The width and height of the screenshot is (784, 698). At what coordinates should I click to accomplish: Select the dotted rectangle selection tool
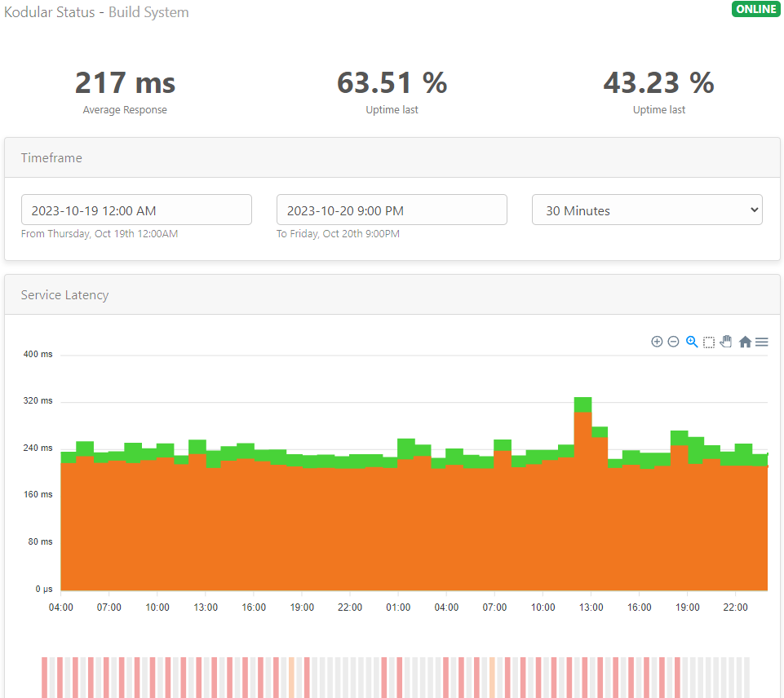[x=709, y=342]
